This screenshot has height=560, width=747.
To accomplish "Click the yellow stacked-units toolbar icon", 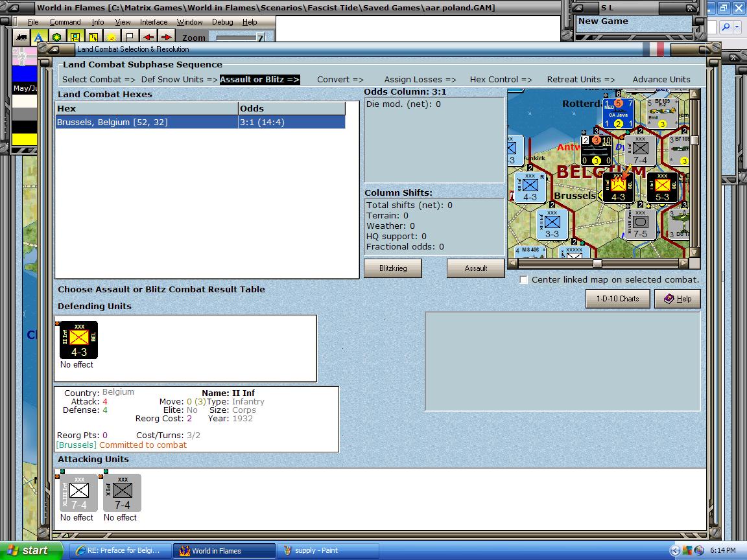I will click(x=93, y=37).
